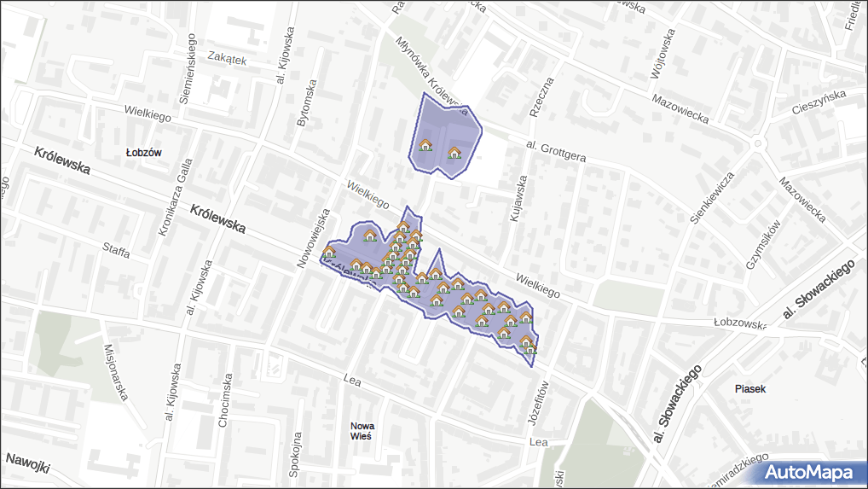Select the al. Kijowska label near Zakątek
The image size is (868, 489).
[286, 56]
